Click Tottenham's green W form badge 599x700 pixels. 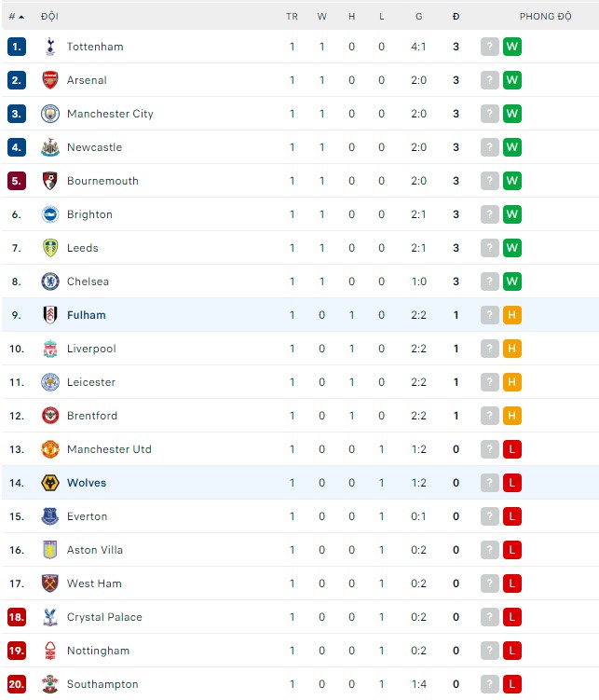coord(511,47)
